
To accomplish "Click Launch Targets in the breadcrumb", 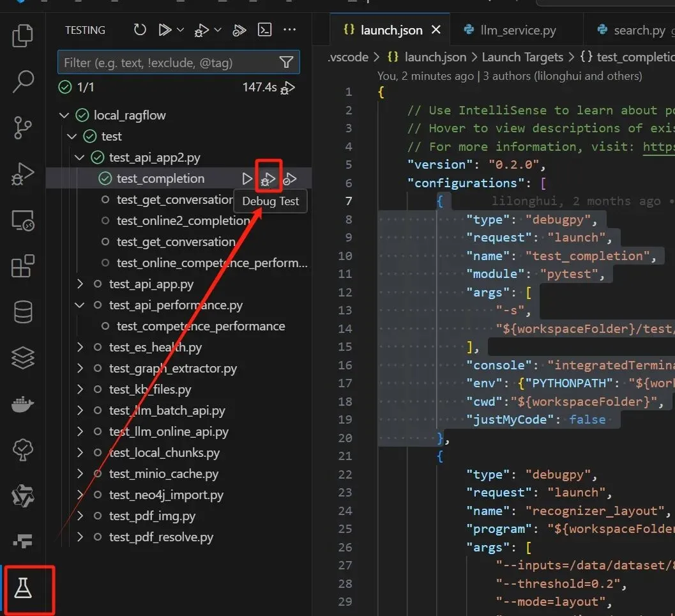I will pos(522,57).
